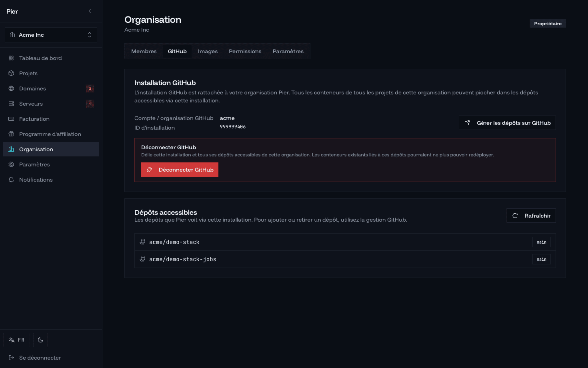Open Programme d'affiliation
Viewport: 588px width, 368px height.
tap(51, 134)
